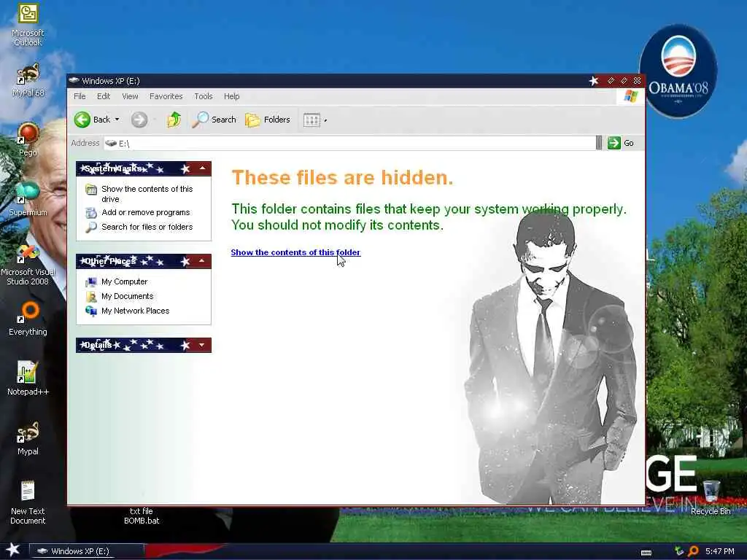Select the Supermium desktop shortcut
Image resolution: width=747 pixels, height=560 pixels.
(x=28, y=193)
